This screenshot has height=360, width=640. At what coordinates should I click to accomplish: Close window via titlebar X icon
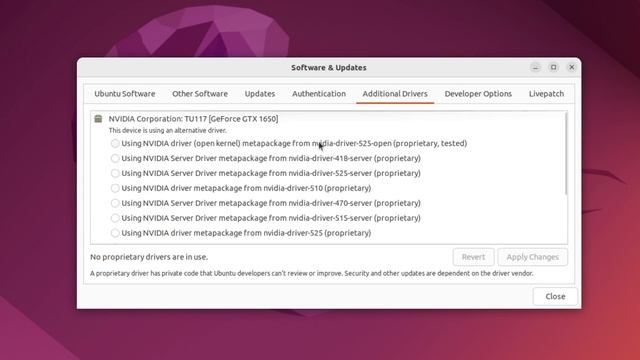[571, 67]
